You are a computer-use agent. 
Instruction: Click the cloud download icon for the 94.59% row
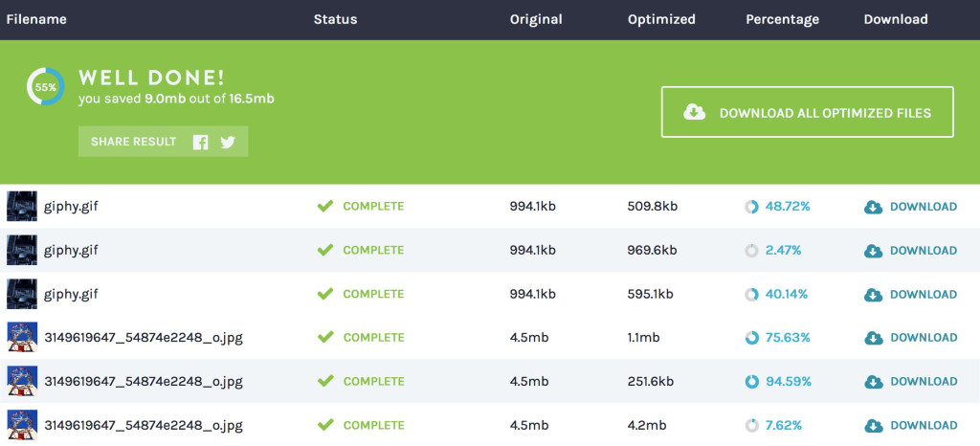(873, 382)
